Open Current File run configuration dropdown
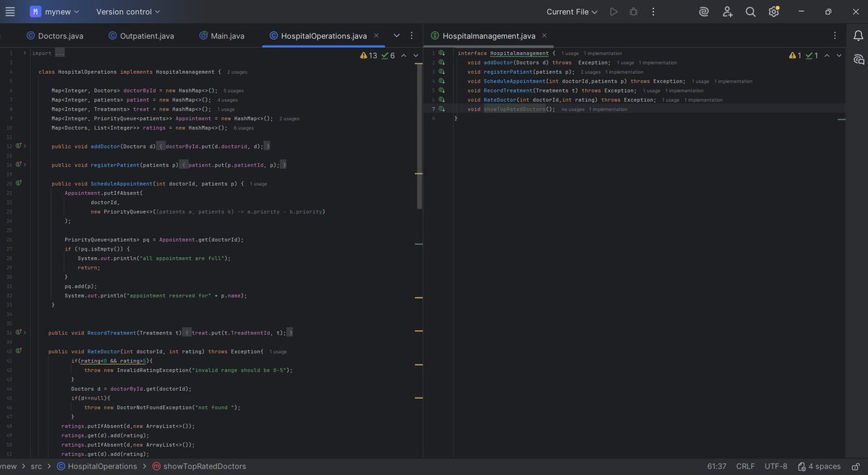Image resolution: width=868 pixels, height=475 pixels. [x=572, y=12]
